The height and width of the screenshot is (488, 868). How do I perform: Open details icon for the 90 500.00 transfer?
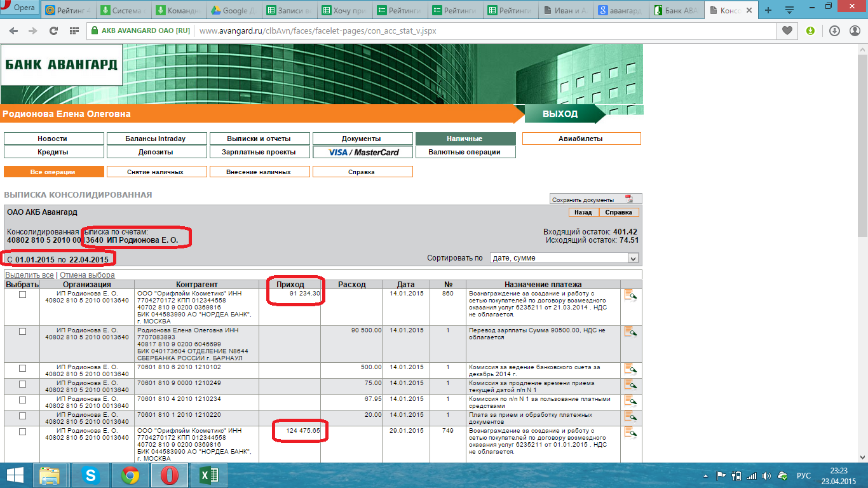tap(630, 332)
